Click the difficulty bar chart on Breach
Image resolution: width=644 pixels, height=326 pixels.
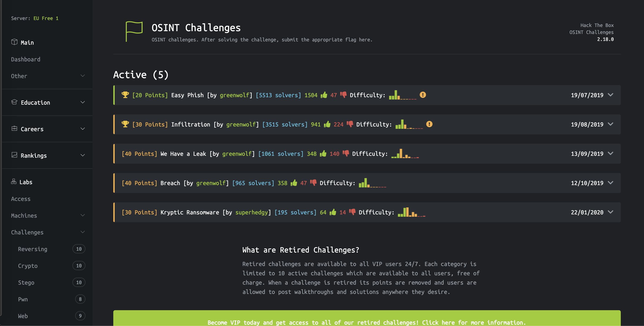(x=372, y=183)
